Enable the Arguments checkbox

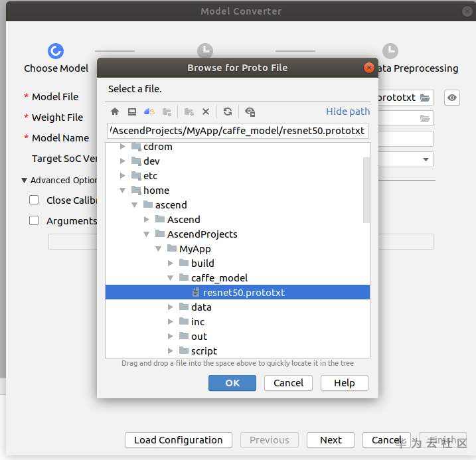(x=34, y=220)
